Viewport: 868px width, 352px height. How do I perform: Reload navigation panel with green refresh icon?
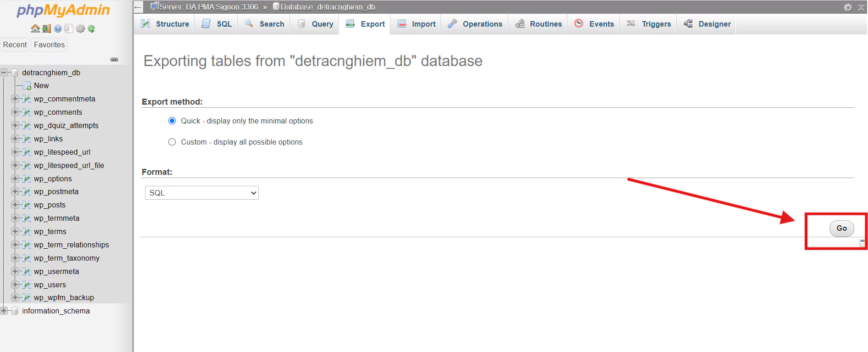coord(91,29)
